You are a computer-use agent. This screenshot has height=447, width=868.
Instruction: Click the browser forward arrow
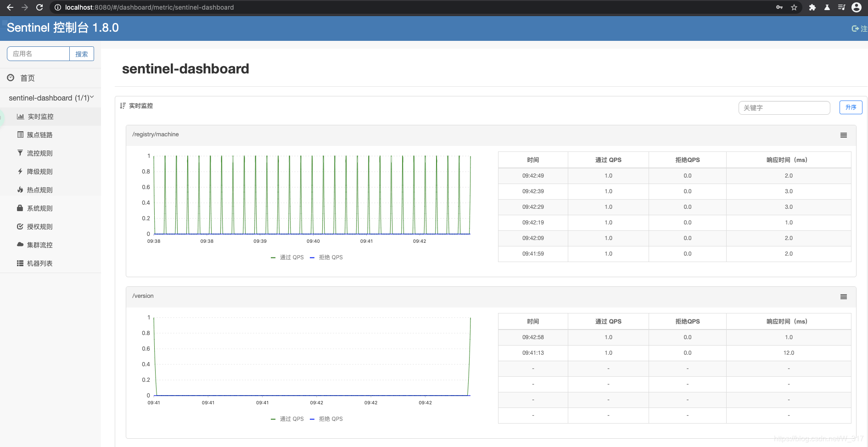click(25, 7)
